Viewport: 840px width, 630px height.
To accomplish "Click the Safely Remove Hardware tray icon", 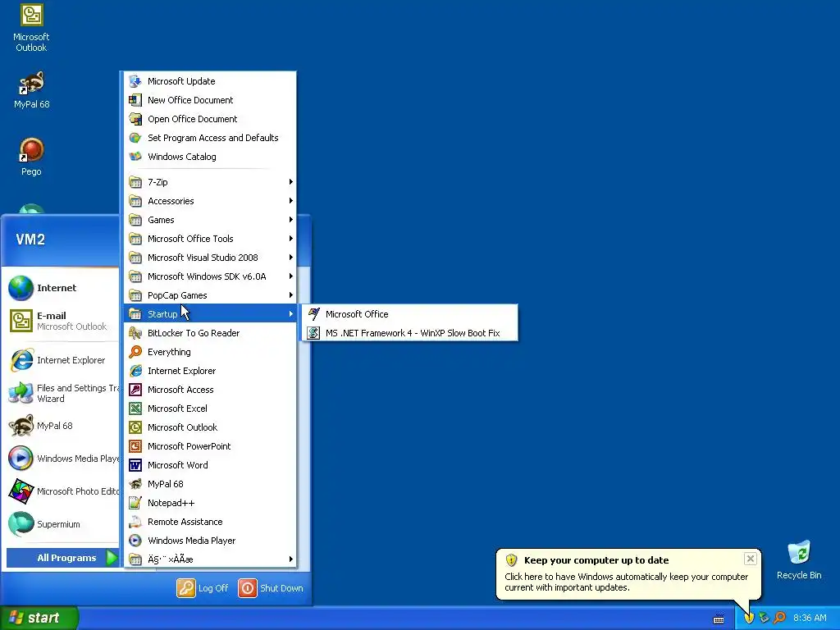I will [764, 618].
